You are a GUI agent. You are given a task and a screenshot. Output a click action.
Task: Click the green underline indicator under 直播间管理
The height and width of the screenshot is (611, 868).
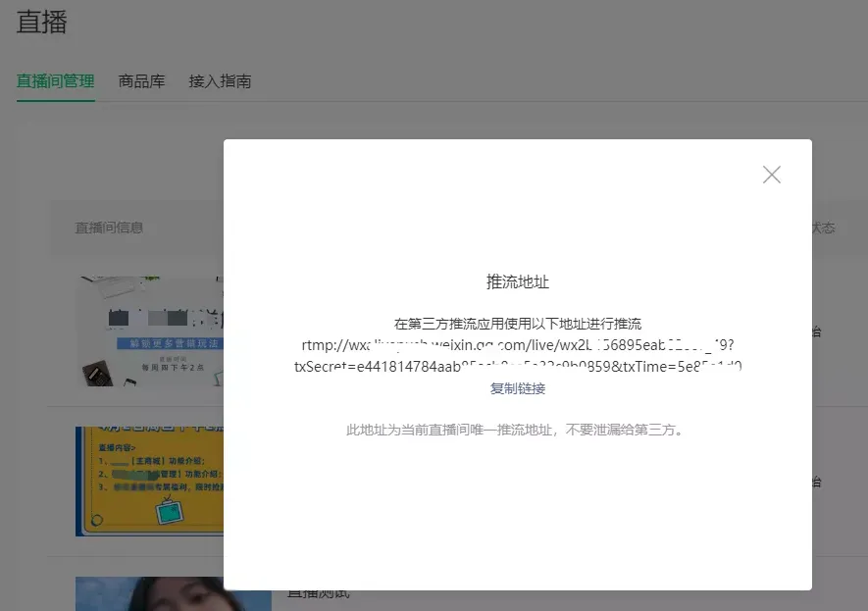point(55,100)
